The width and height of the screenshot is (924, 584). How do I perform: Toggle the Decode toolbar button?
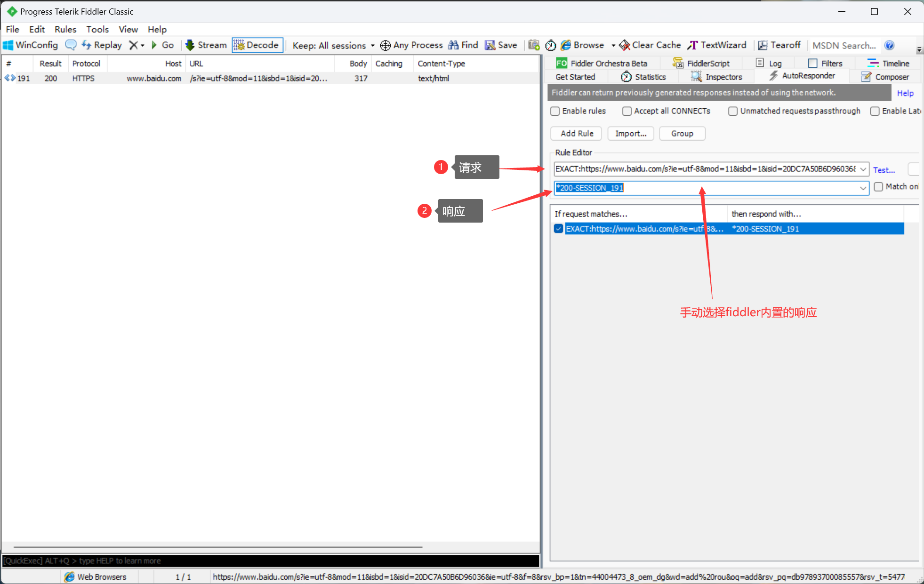(x=257, y=45)
